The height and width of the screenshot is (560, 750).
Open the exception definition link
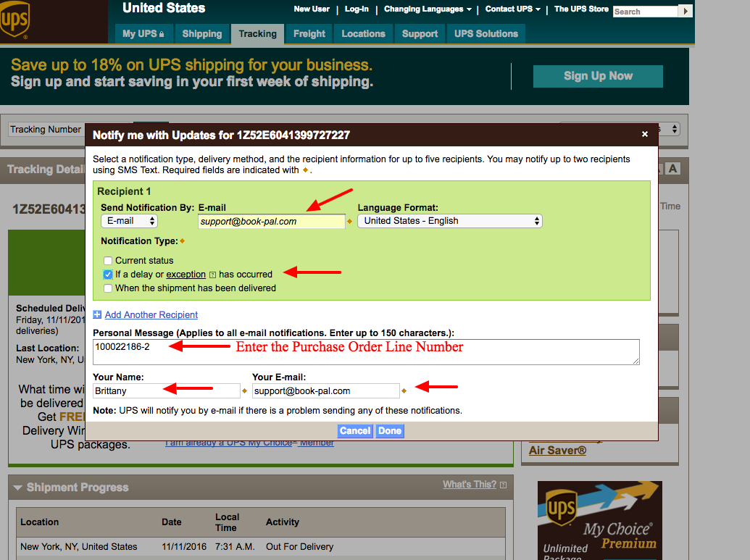(x=186, y=275)
